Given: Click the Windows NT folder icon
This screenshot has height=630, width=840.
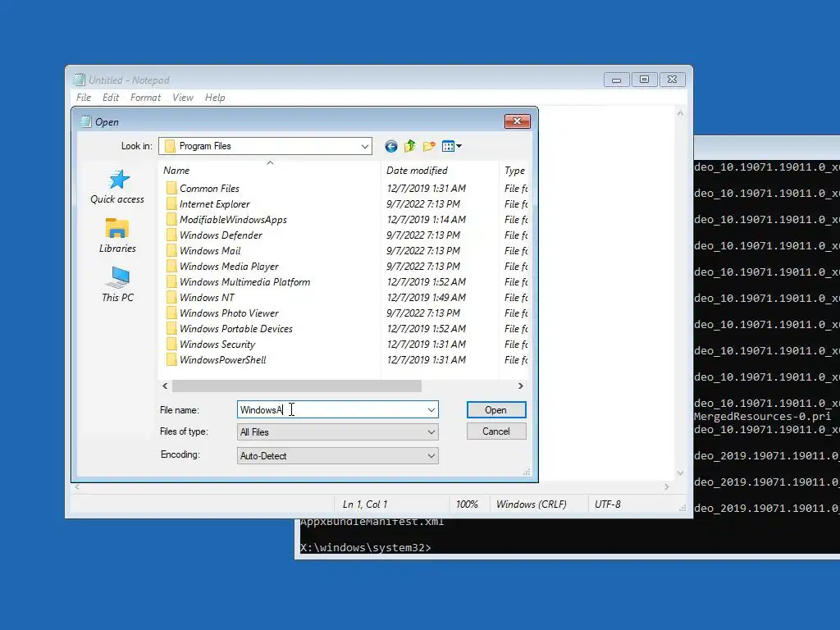Looking at the screenshot, I should point(171,297).
